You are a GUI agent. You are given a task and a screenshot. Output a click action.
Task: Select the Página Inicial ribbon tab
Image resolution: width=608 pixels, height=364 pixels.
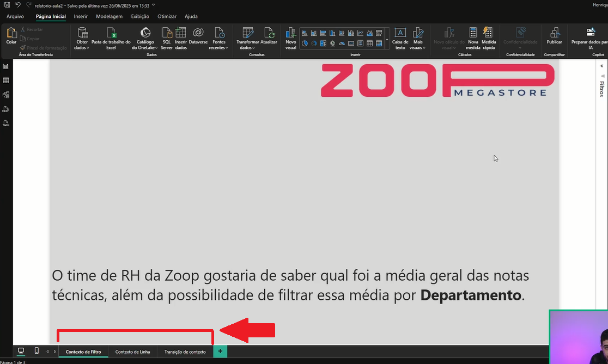(x=51, y=16)
